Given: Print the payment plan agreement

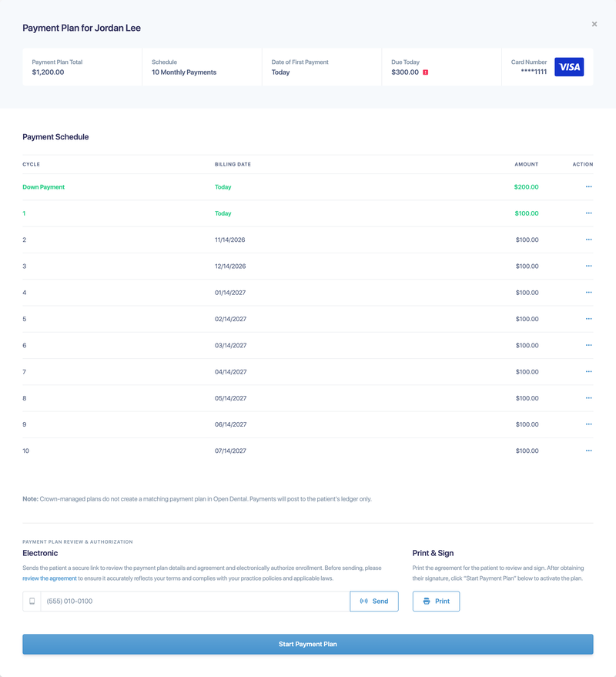Looking at the screenshot, I should pyautogui.click(x=436, y=601).
